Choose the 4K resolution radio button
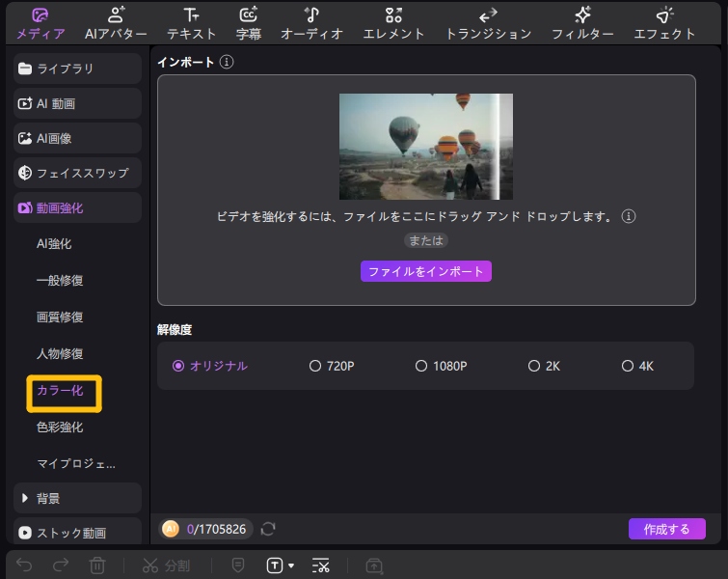The width and height of the screenshot is (728, 579). click(x=628, y=366)
